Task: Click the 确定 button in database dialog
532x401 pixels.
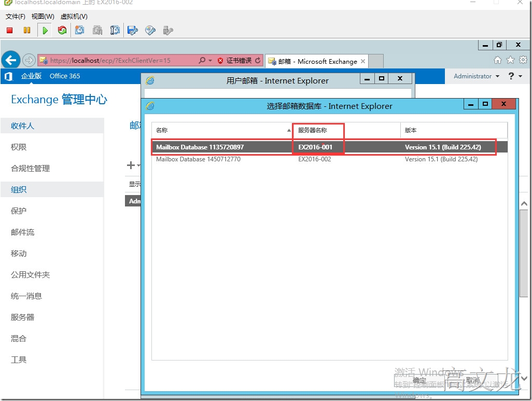Action: [x=419, y=381]
